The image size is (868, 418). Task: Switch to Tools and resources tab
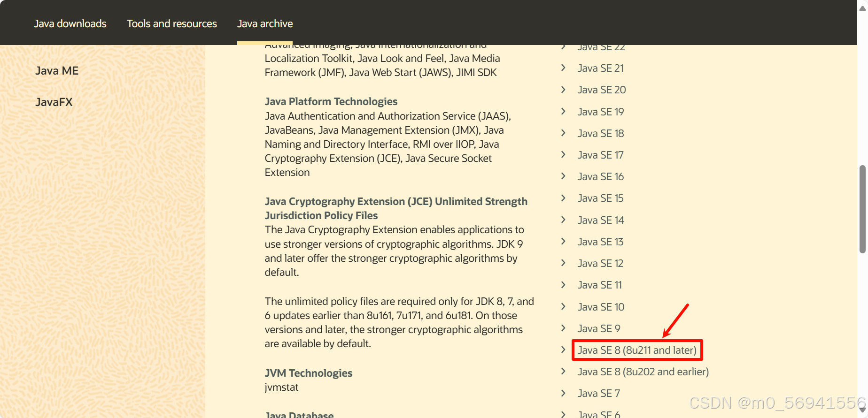pyautogui.click(x=171, y=23)
